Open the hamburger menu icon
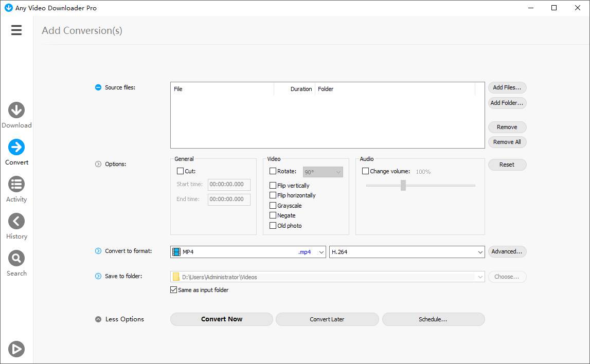Screen dimensions: 590x364 point(16,30)
